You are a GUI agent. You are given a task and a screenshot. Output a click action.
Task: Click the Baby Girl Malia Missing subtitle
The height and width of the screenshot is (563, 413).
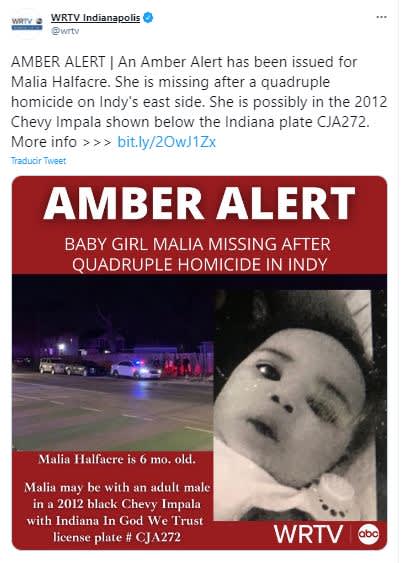coord(198,254)
